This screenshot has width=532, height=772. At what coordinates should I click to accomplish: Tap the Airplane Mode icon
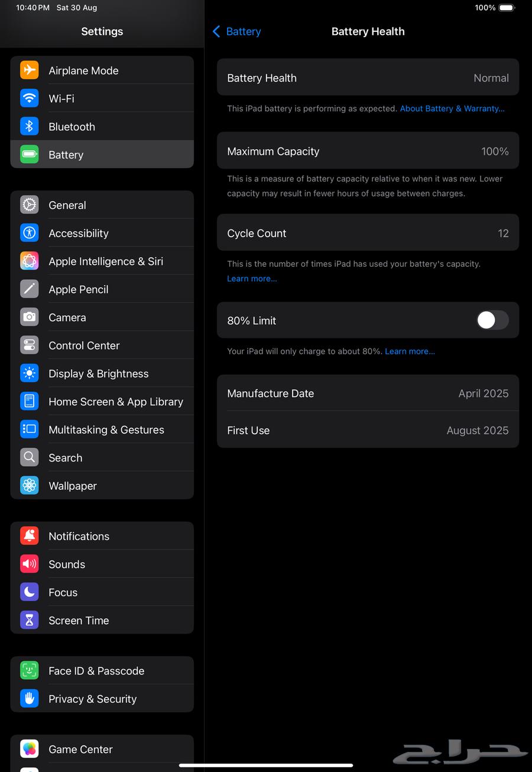tap(30, 70)
